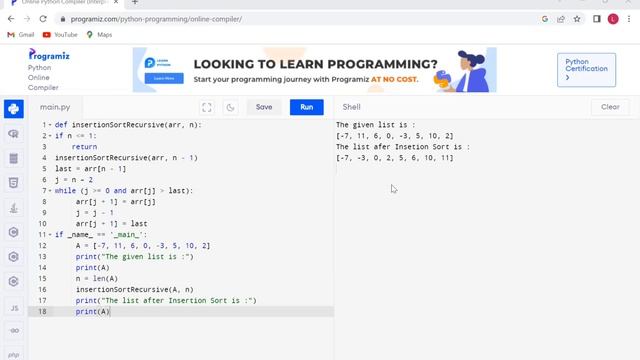
Task: Click the address bar URL
Action: (x=156, y=19)
